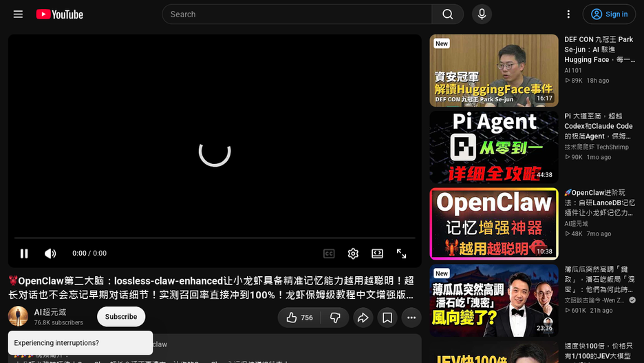The image size is (644, 363).
Task: Open OpenClaw进阶玩法 video title
Action: (x=599, y=203)
